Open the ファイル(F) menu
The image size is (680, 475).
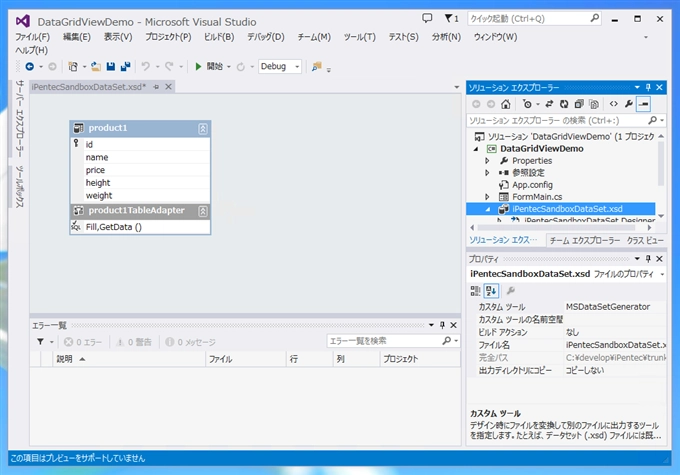(33, 37)
